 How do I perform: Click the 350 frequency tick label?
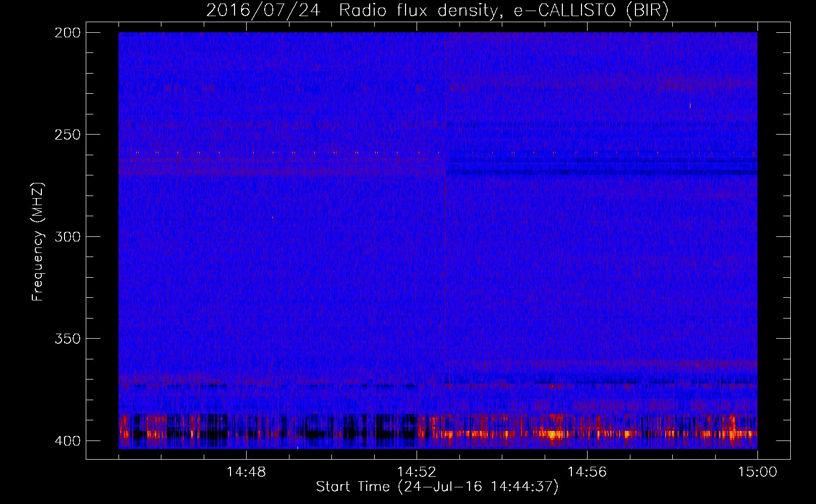(x=68, y=339)
